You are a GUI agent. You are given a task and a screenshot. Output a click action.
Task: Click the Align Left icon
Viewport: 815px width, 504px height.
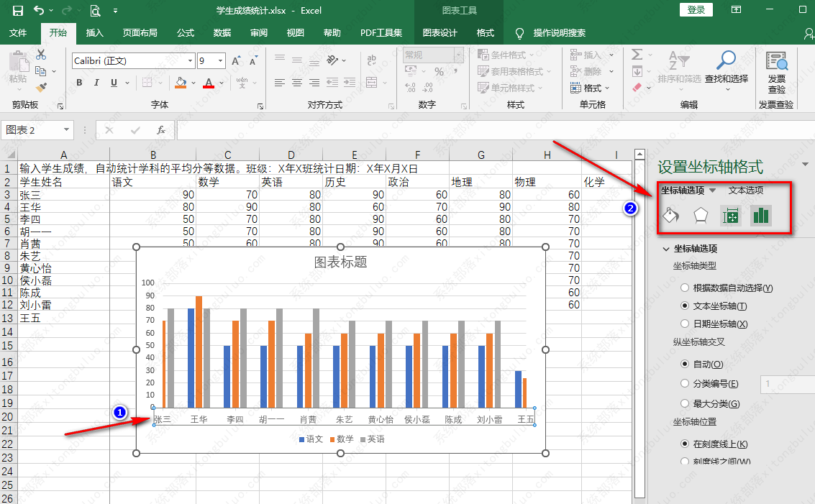point(280,83)
